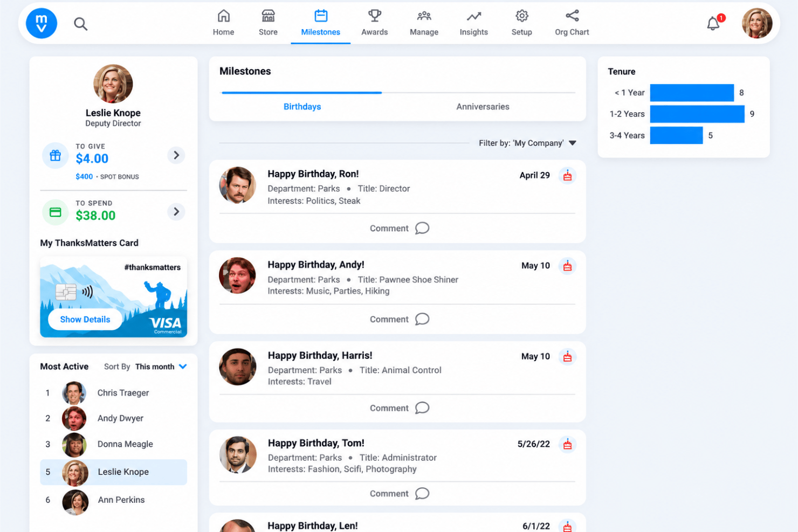Open the search magnifier icon

point(80,24)
